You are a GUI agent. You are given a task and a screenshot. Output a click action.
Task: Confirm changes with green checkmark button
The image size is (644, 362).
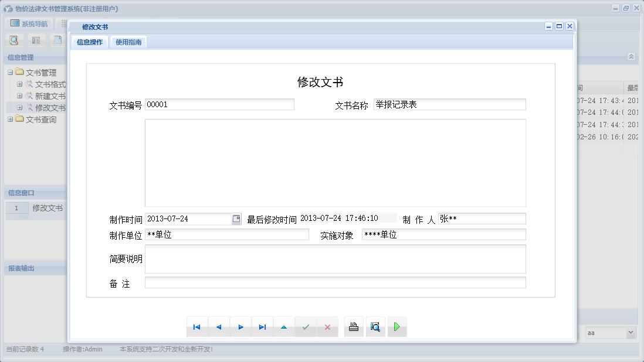click(306, 327)
